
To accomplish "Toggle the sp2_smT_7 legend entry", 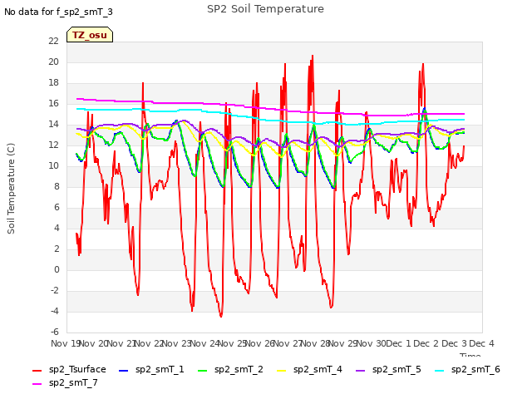I will point(65,382).
